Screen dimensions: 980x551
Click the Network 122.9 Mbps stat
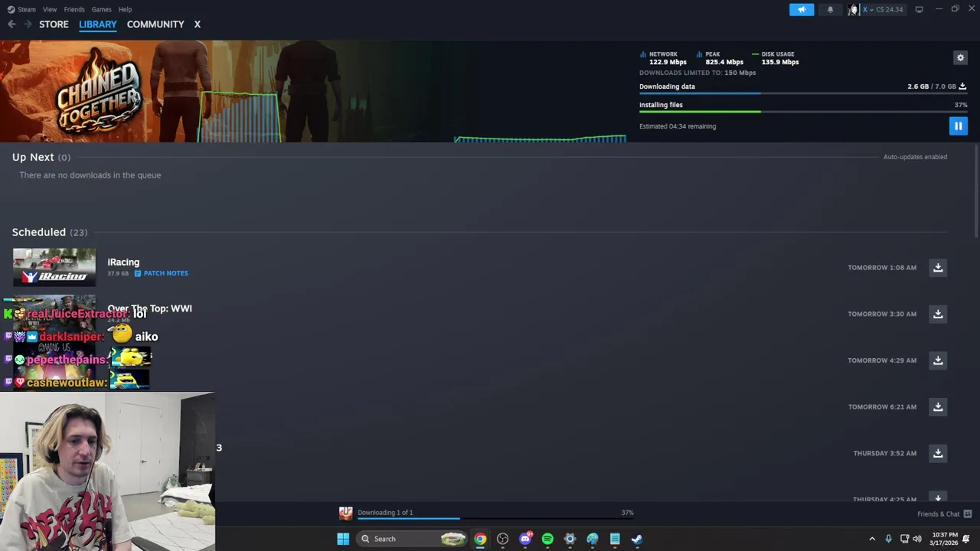663,58
